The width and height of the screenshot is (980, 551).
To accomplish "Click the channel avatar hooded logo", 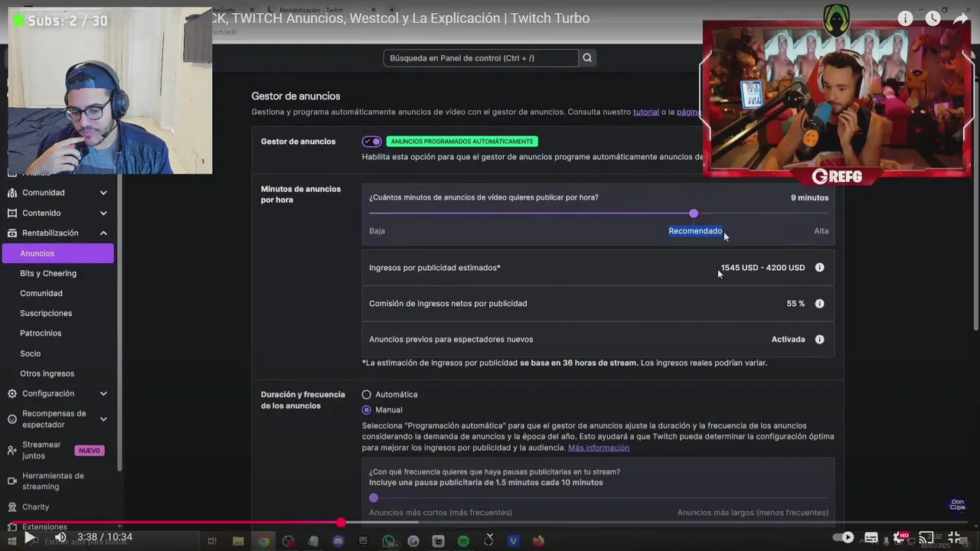I will click(x=837, y=21).
